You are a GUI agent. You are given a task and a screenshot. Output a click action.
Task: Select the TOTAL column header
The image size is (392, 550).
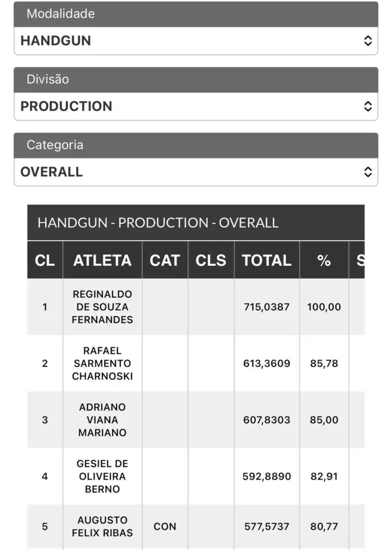[266, 260]
